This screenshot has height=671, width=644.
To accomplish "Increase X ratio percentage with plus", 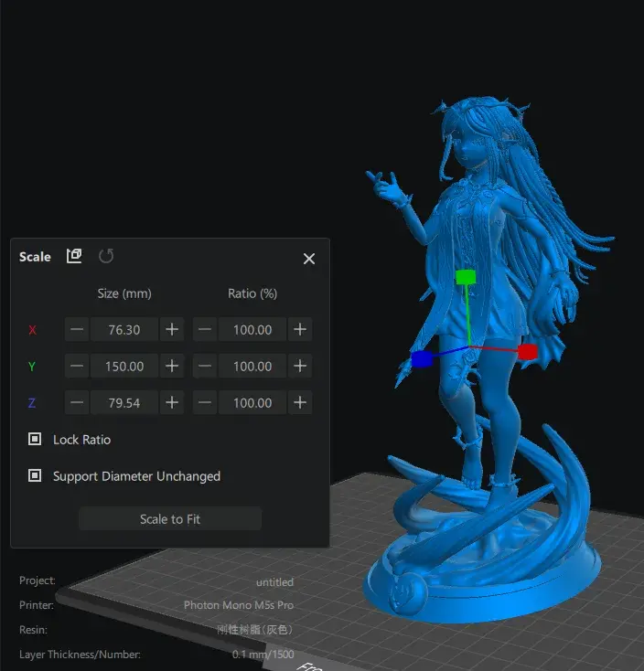I will click(x=300, y=329).
